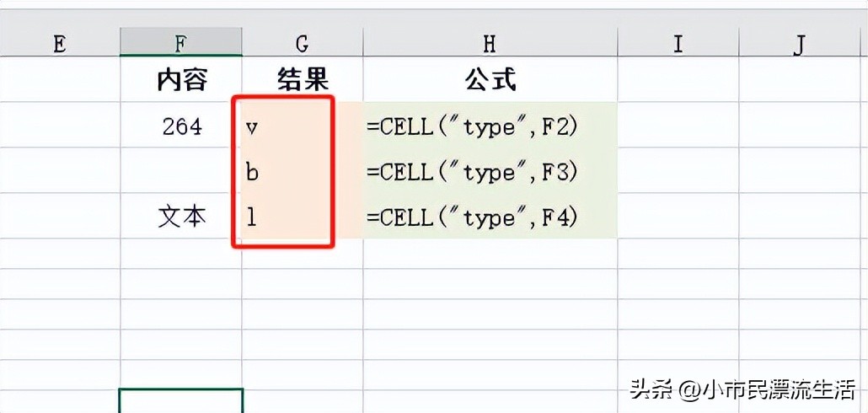The height and width of the screenshot is (413, 868).
Task: Click the cell containing 264
Action: tap(181, 126)
